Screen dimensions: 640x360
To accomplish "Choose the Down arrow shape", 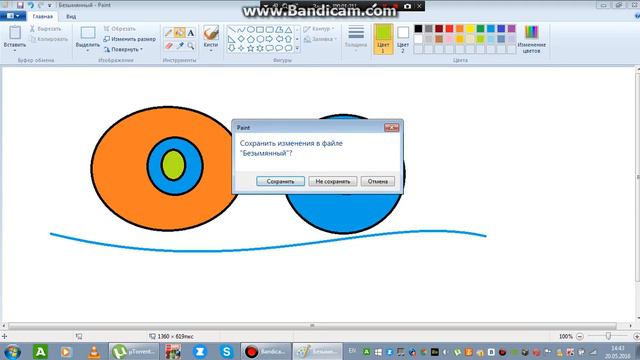I will 231,48.
